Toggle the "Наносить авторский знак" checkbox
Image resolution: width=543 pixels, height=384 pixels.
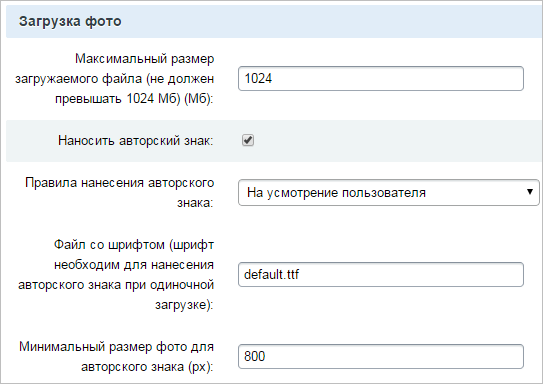coord(248,140)
